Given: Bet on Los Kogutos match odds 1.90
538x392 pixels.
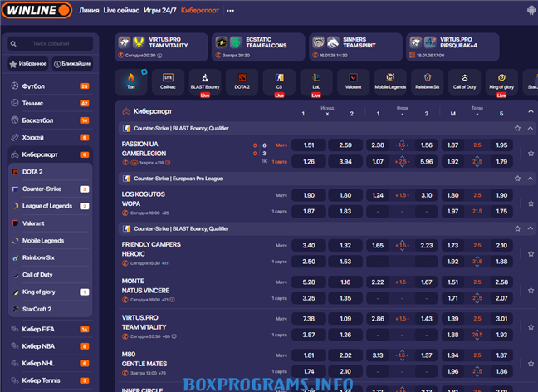Looking at the screenshot, I should point(309,195).
